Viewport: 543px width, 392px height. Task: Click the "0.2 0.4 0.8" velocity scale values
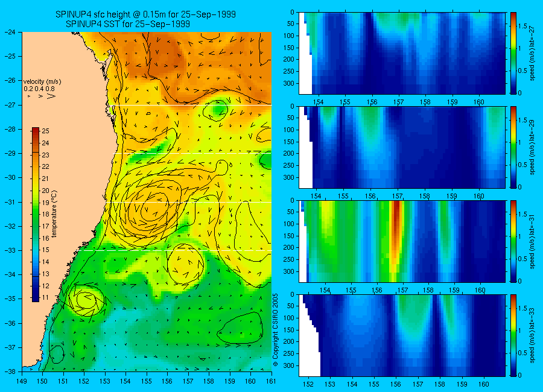tap(39, 89)
